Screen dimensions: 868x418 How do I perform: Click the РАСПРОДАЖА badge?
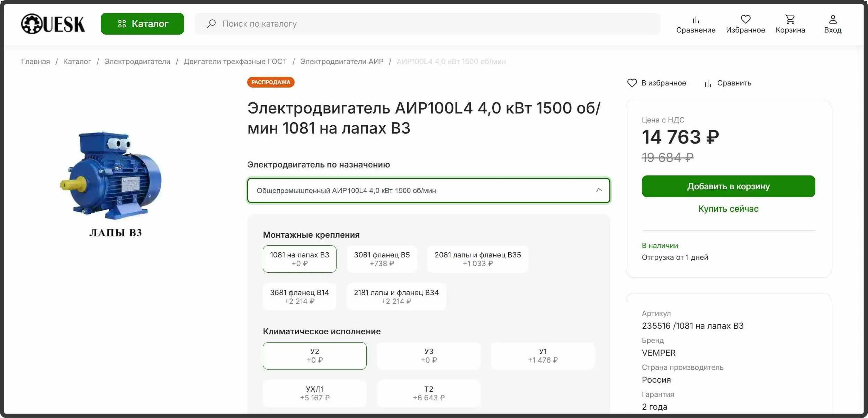(x=271, y=82)
